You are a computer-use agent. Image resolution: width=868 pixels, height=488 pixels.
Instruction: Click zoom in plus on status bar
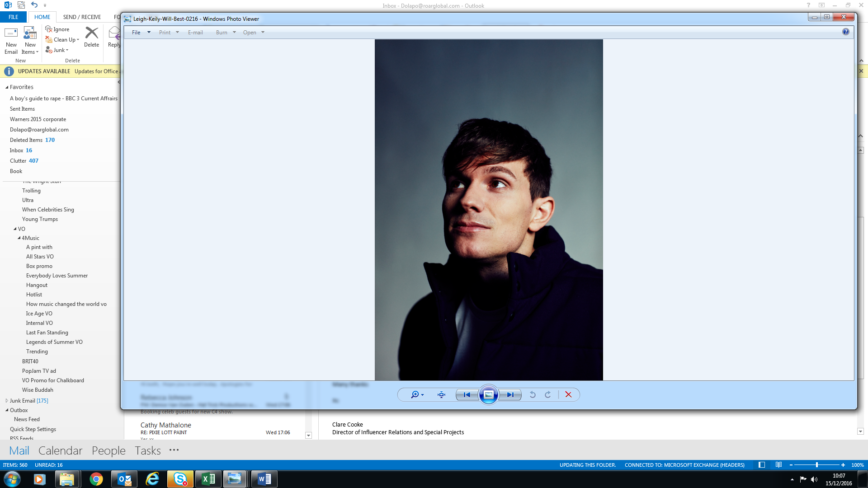(843, 465)
